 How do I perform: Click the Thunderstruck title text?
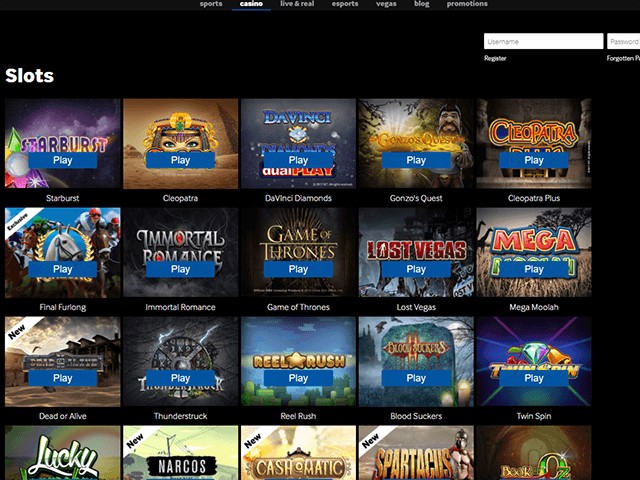point(180,416)
